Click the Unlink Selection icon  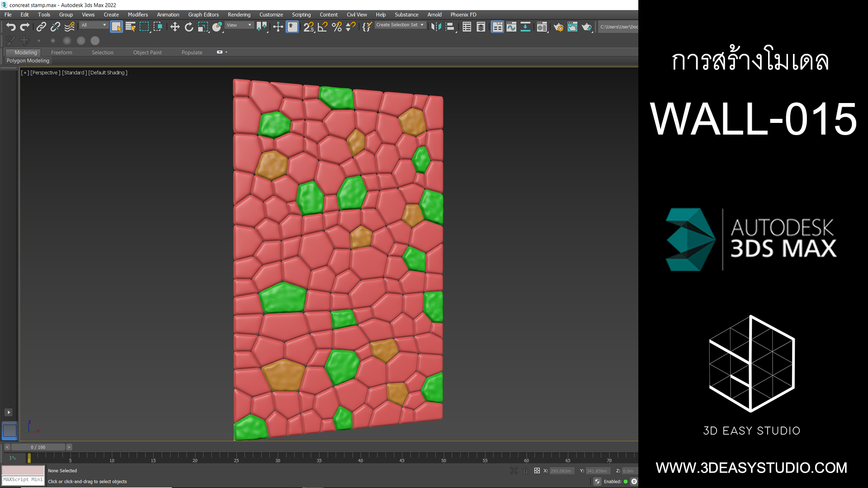click(x=55, y=27)
